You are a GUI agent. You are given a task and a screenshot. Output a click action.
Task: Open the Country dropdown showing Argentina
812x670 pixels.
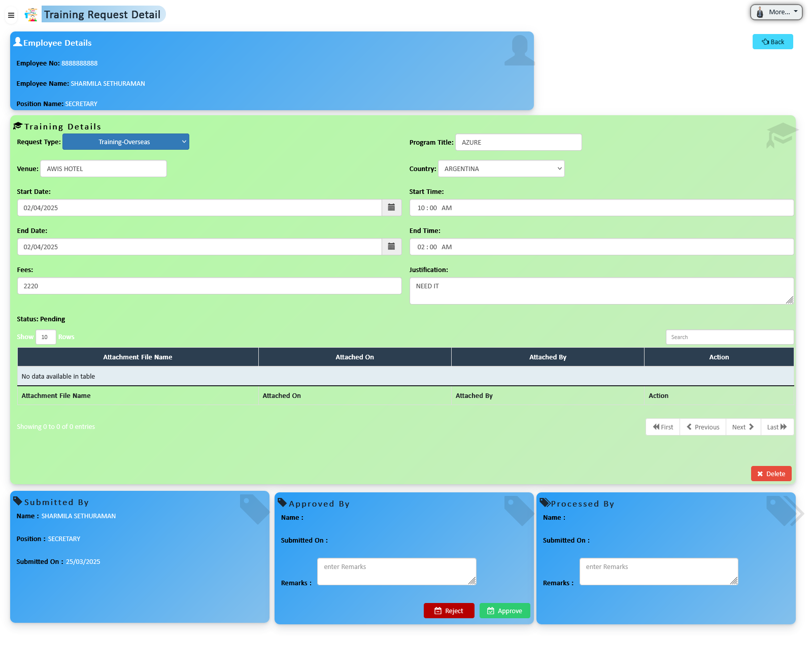pyautogui.click(x=501, y=169)
